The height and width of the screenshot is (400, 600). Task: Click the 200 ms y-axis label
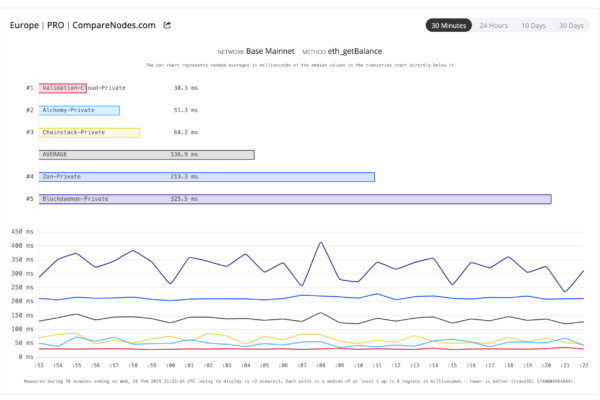(22, 301)
